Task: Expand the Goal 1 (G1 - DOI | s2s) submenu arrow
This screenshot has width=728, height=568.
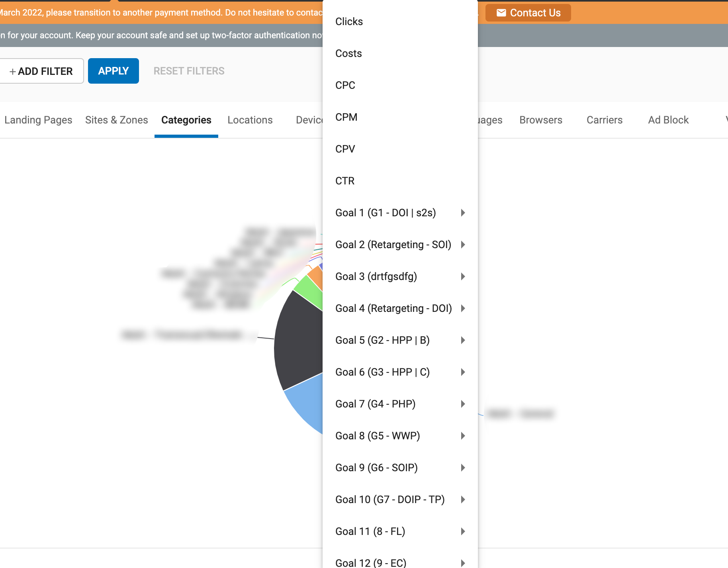Action: [463, 213]
